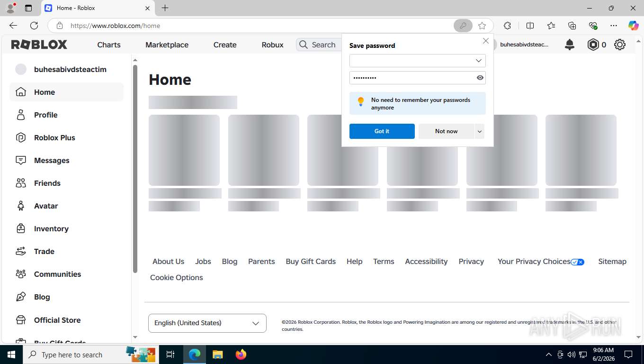
Task: Open the Marketplace menu
Action: (x=167, y=45)
